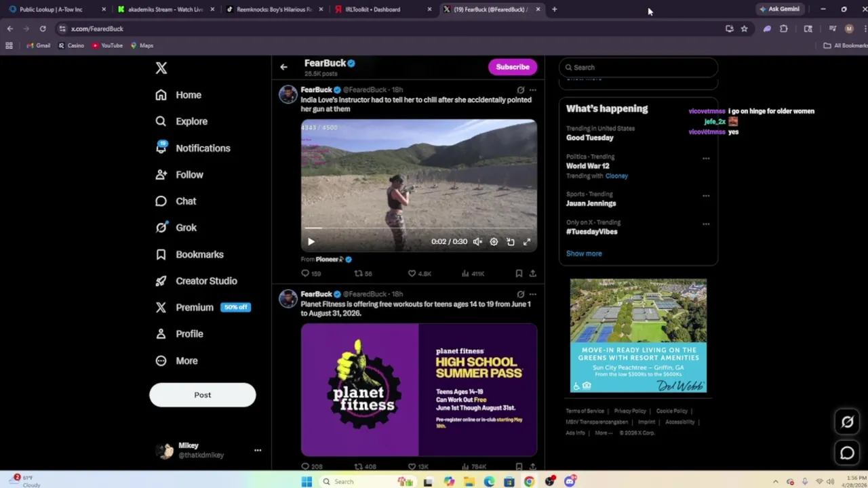Open more options for Jauan Jennings trend
This screenshot has width=868, height=488.
[706, 196]
